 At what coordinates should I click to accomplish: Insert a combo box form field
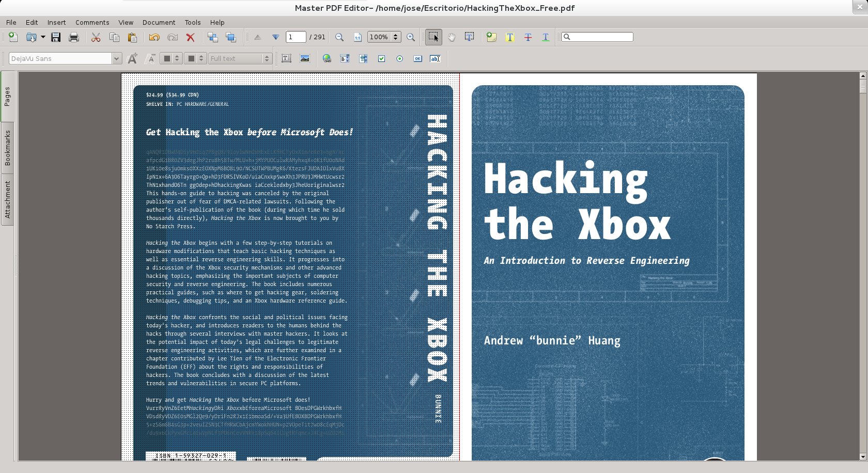pyautogui.click(x=345, y=58)
